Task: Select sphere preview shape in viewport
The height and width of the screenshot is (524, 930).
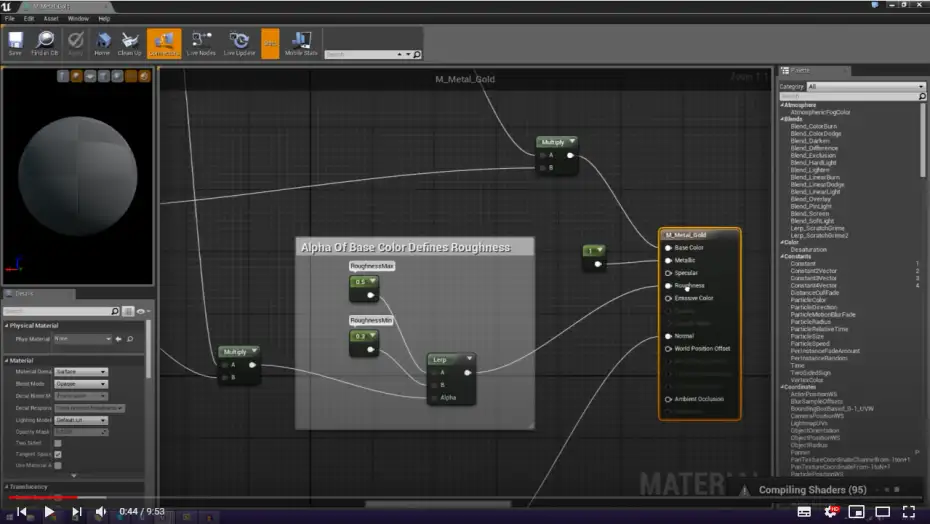Action: coord(77,76)
